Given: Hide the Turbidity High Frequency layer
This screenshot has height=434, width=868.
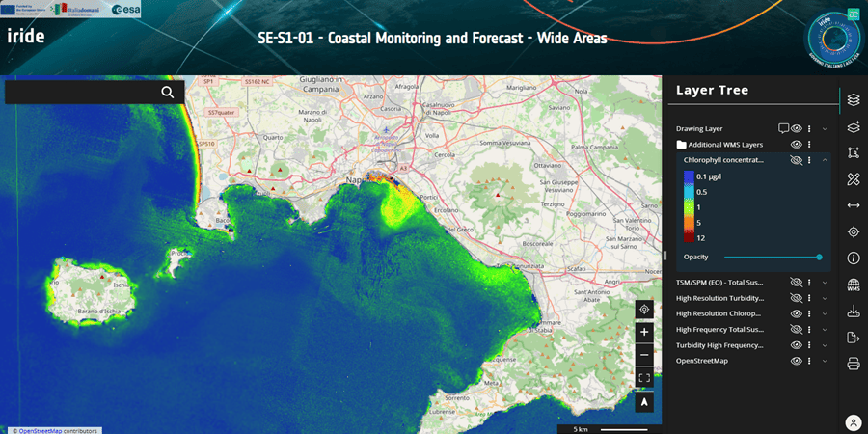Looking at the screenshot, I should [x=796, y=345].
